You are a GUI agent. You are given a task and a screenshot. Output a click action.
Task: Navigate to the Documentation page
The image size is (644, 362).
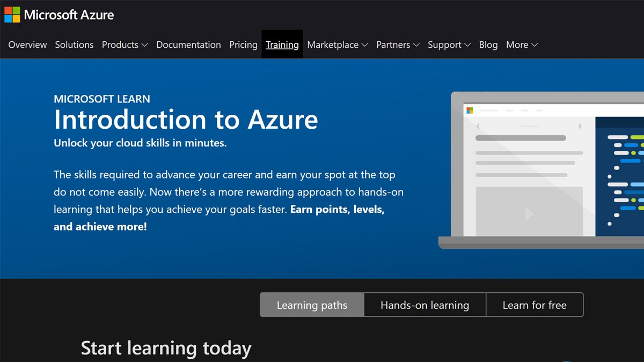tap(188, 45)
